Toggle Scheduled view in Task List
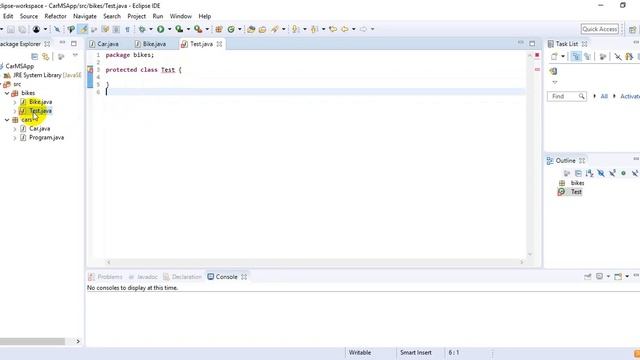640x360 pixels. 587,57
